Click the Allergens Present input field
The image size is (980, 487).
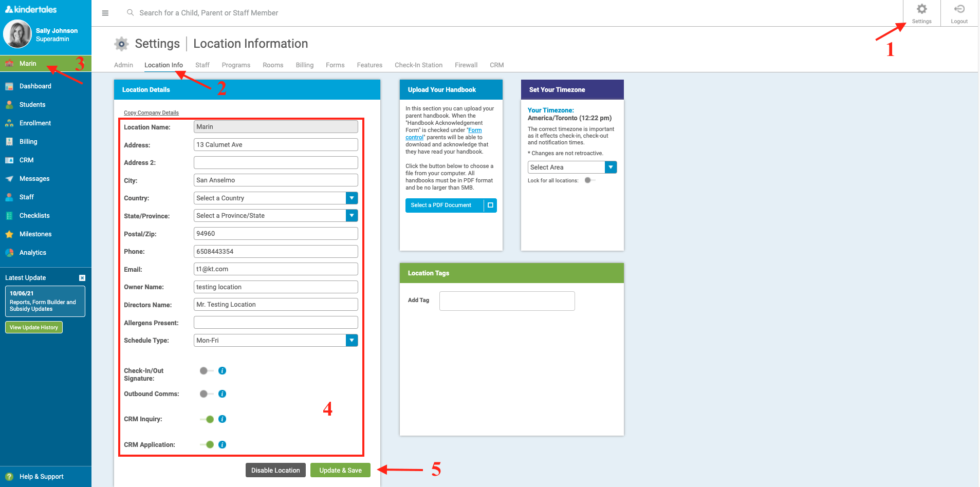pos(276,323)
